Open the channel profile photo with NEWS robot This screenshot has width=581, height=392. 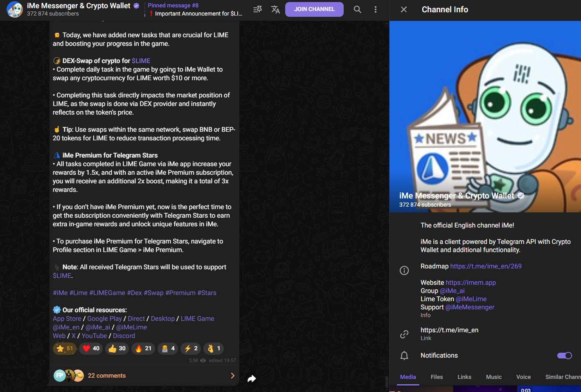tap(485, 117)
